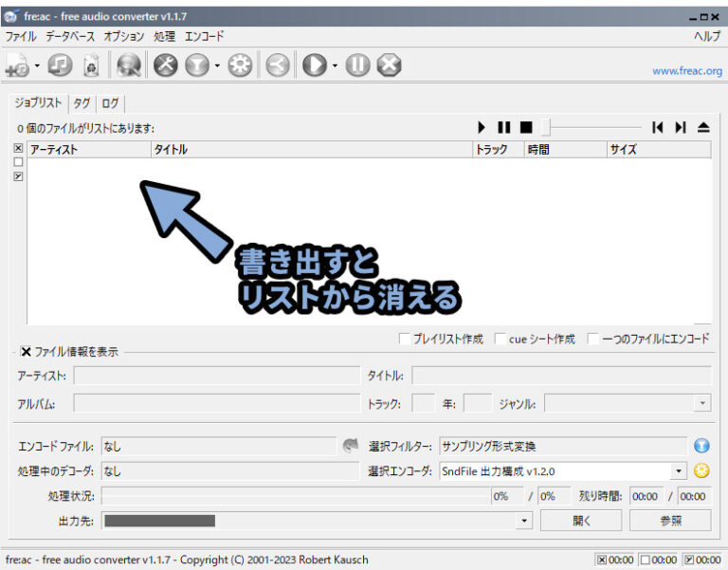Click the CDDB database query icon
This screenshot has height=570, width=728.
click(128, 65)
